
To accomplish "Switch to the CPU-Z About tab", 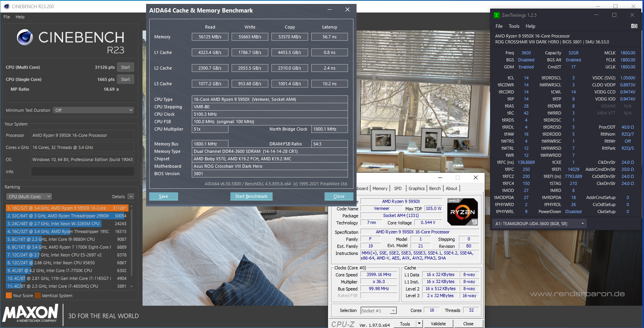I will [451, 188].
